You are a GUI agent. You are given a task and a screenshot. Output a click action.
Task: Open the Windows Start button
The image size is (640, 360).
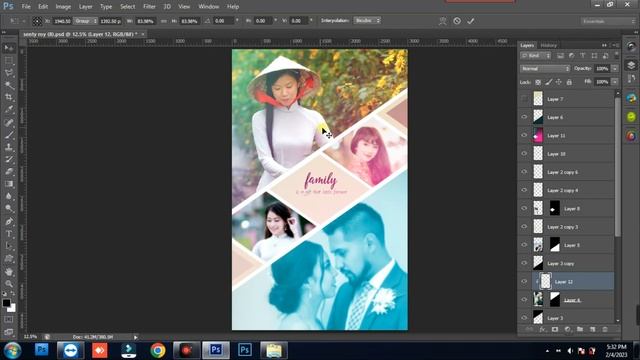(x=12, y=350)
